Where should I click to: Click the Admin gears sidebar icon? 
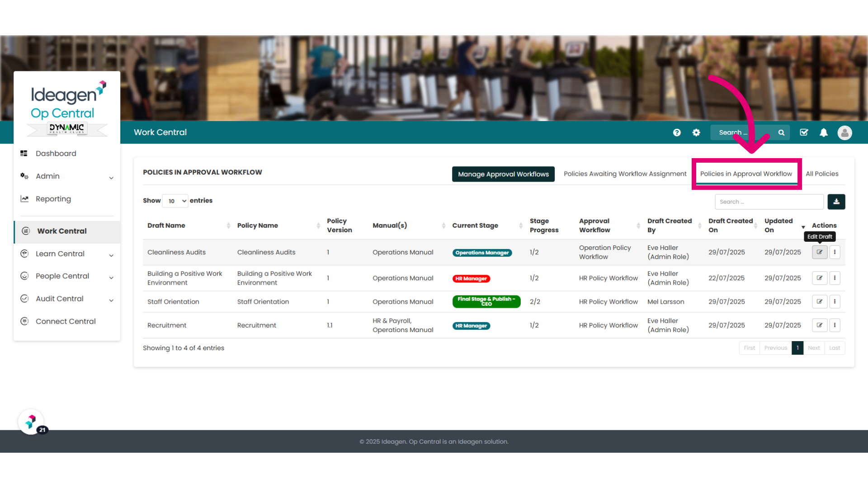tap(24, 176)
